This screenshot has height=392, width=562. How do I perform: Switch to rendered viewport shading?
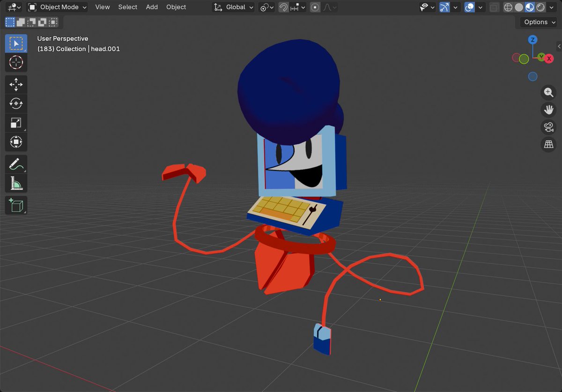(x=540, y=7)
